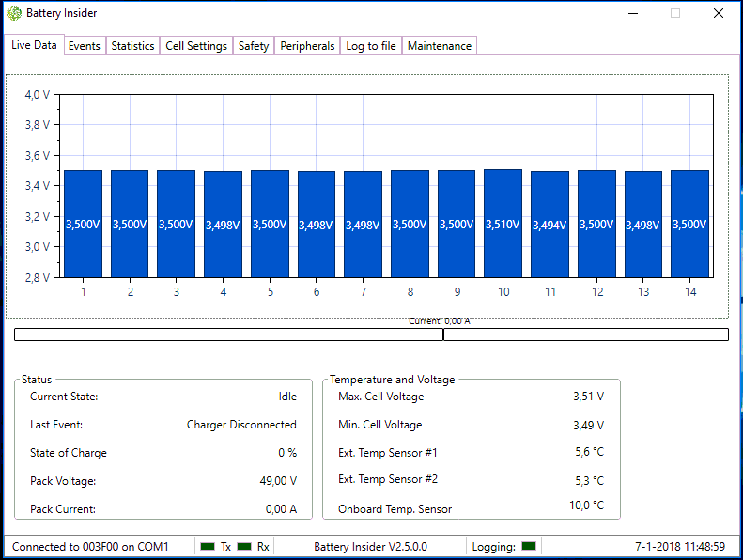Click the date and time 7-1-2018 11:48:59

coord(680,547)
